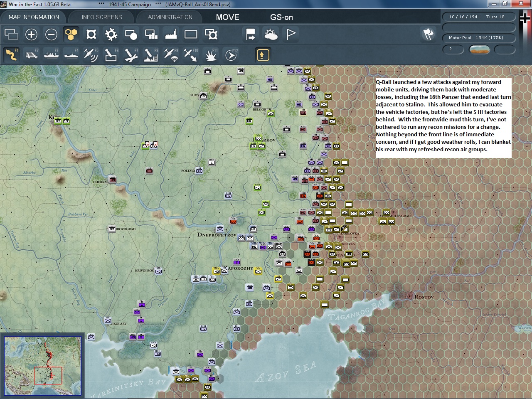Open the MAP INFORMATION tab
This screenshot has width=532, height=399.
[34, 17]
